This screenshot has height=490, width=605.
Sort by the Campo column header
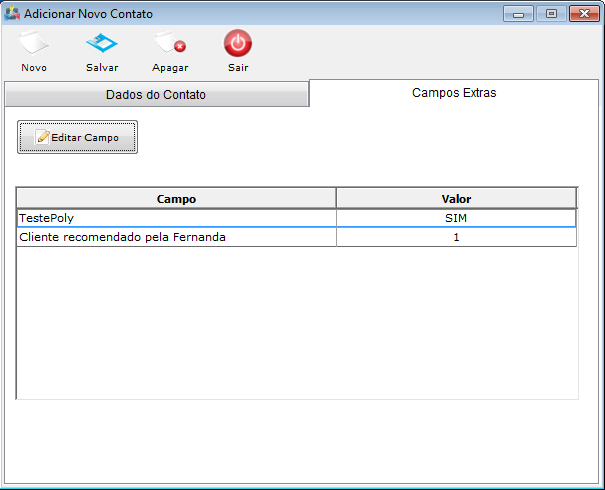pos(176,198)
